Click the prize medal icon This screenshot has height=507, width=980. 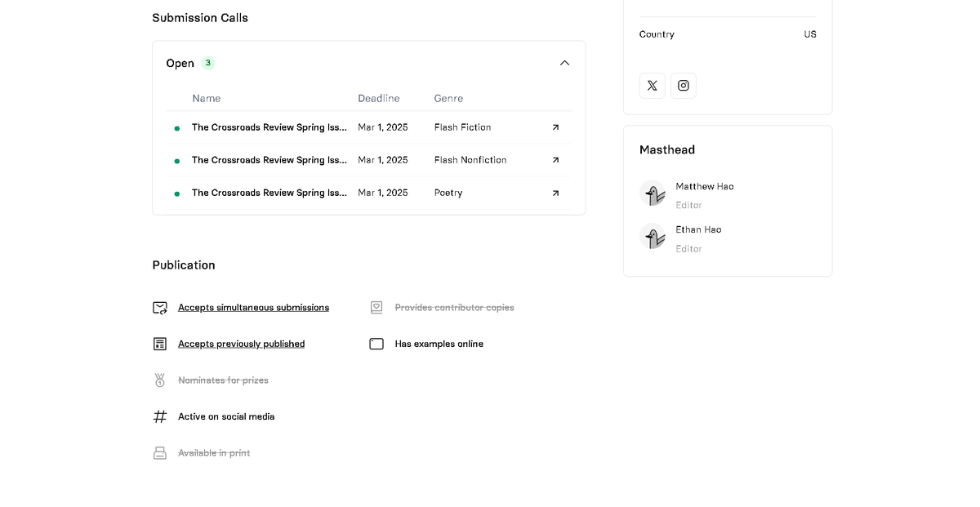(160, 380)
